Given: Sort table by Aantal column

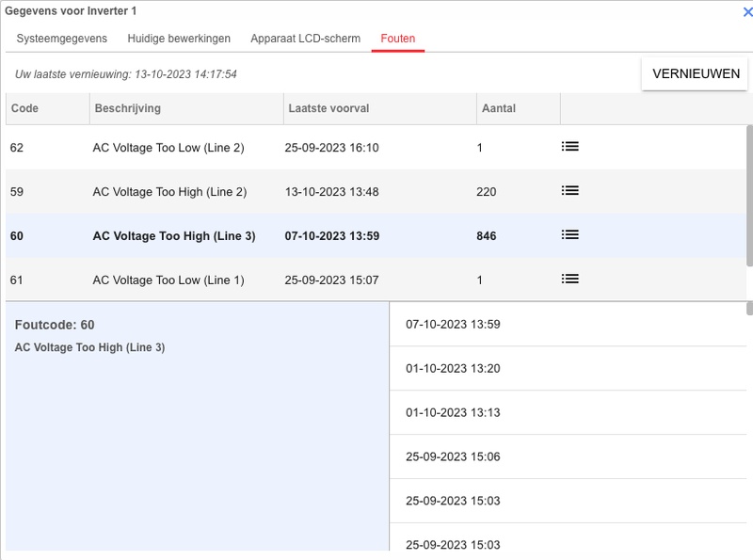Looking at the screenshot, I should [x=499, y=108].
